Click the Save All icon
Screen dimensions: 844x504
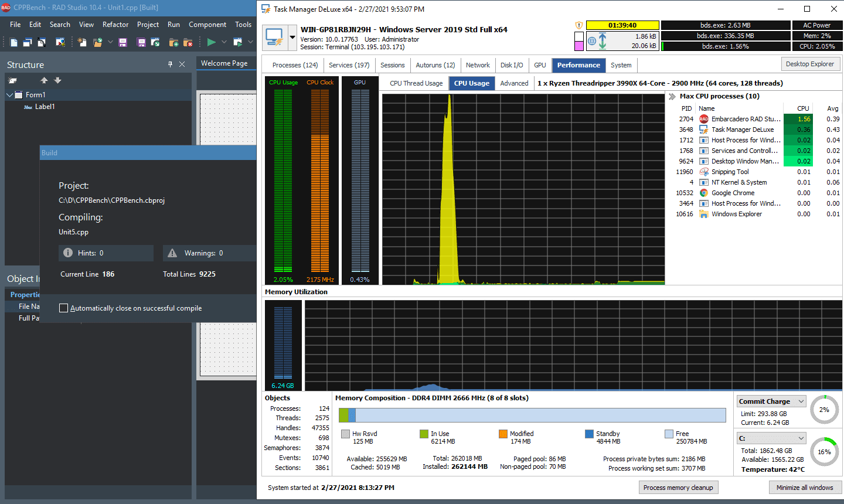coord(141,42)
